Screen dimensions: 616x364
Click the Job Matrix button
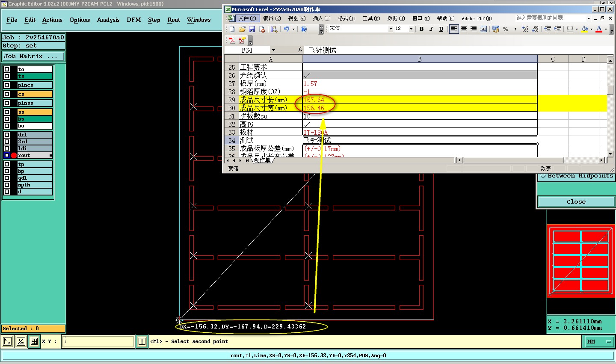[33, 56]
